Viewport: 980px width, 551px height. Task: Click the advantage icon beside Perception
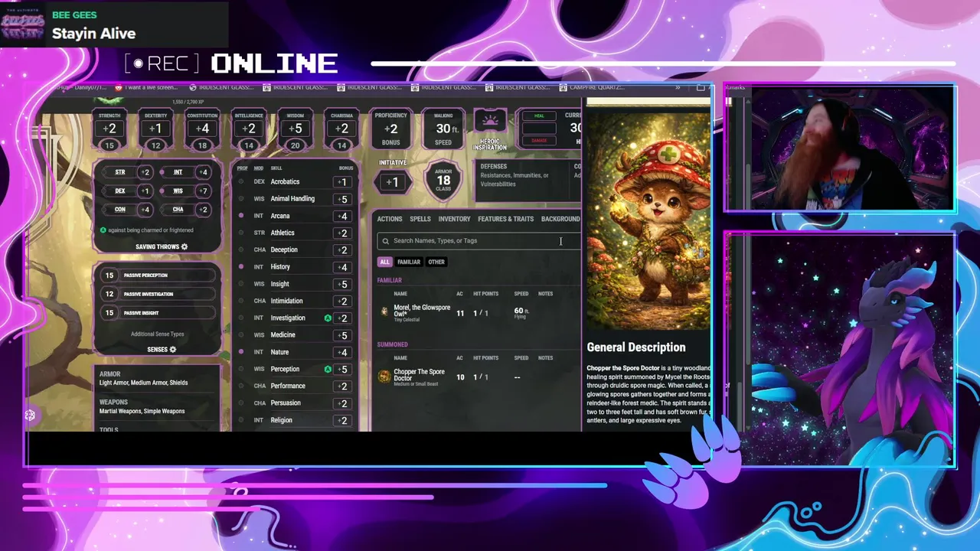coord(328,369)
